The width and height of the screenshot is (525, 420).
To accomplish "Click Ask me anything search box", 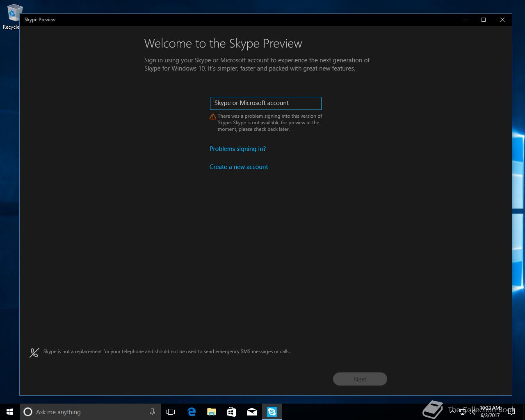I will click(90, 412).
